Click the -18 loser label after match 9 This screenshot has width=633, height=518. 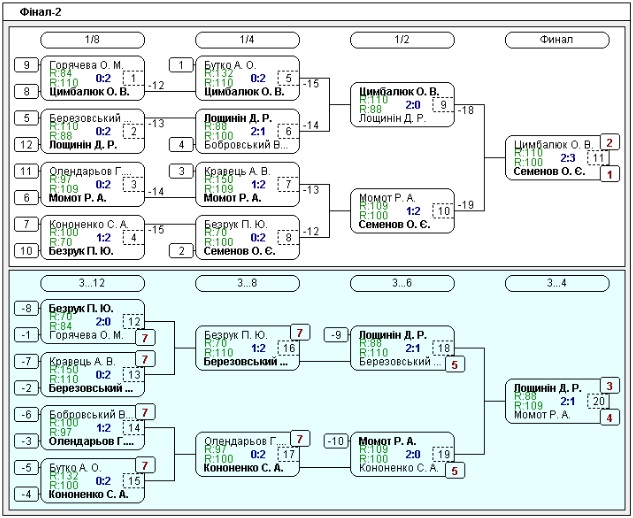coord(466,110)
